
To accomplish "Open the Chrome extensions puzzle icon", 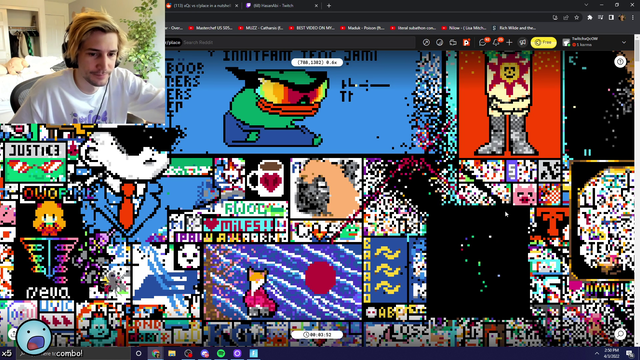I will pyautogui.click(x=589, y=18).
